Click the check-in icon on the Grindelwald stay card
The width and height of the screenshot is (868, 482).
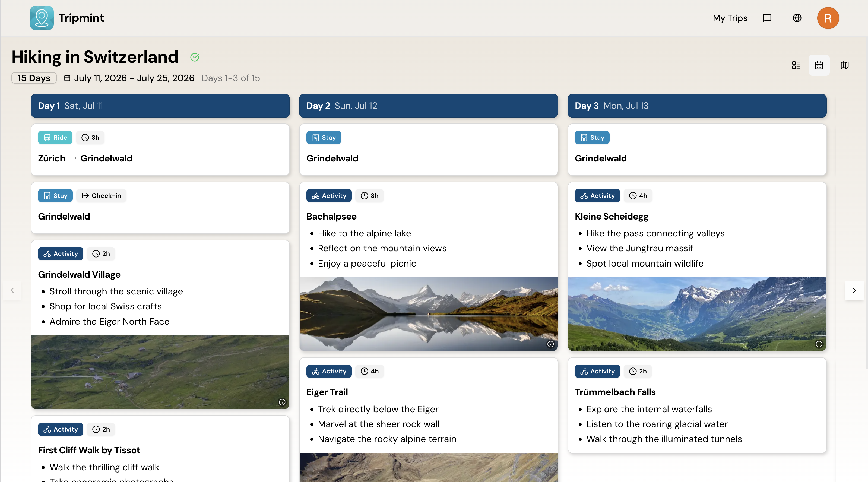85,195
